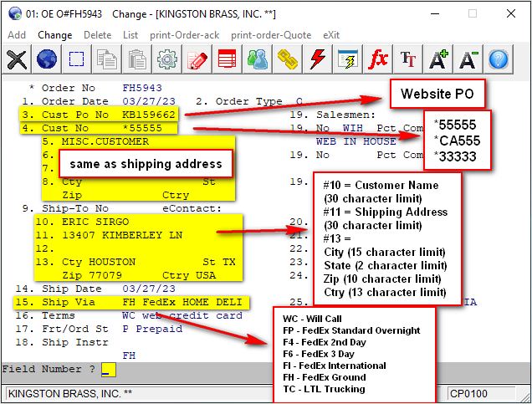Click the Field Number input box

click(109, 370)
